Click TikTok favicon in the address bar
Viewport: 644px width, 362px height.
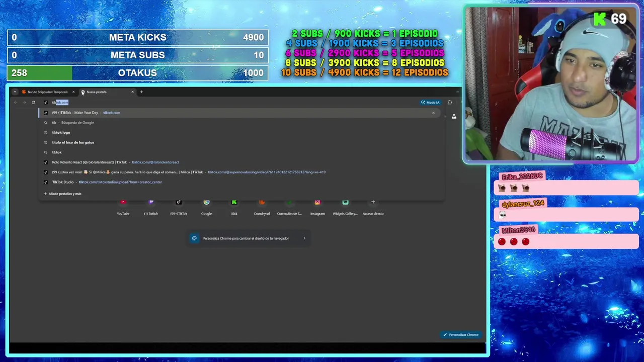tap(46, 103)
